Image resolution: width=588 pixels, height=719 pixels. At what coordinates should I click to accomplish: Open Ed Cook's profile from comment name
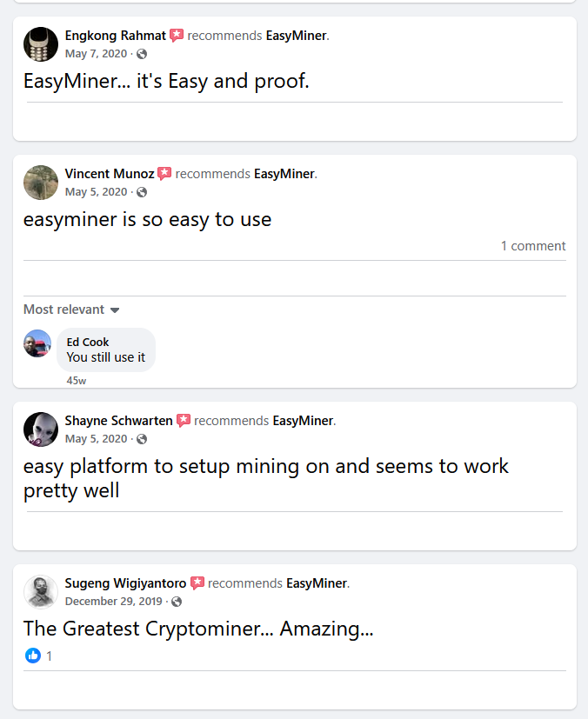[x=88, y=342]
